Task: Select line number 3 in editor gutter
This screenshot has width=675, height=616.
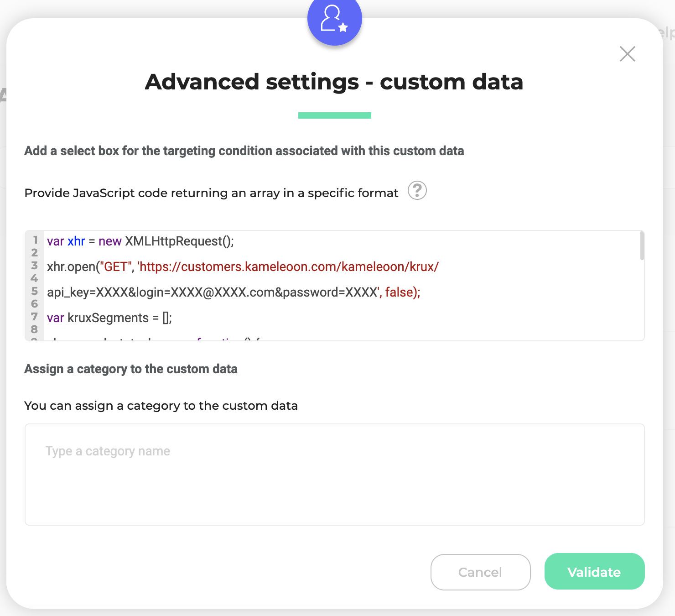Action: tap(35, 265)
